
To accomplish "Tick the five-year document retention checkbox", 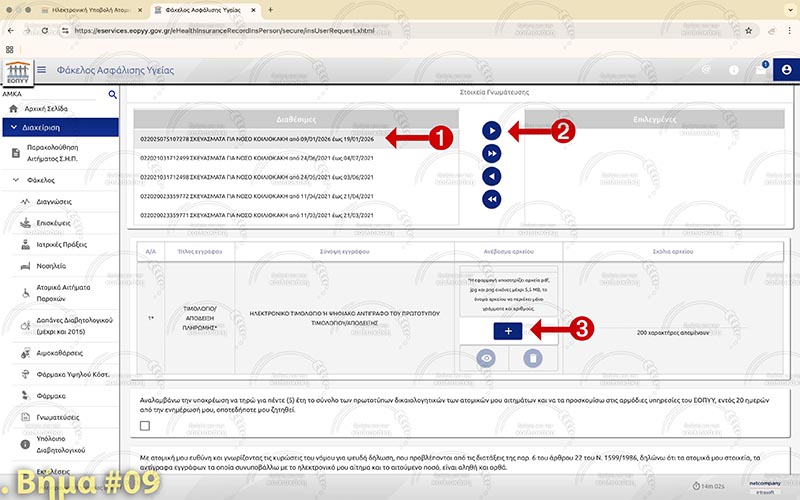I will point(146,426).
